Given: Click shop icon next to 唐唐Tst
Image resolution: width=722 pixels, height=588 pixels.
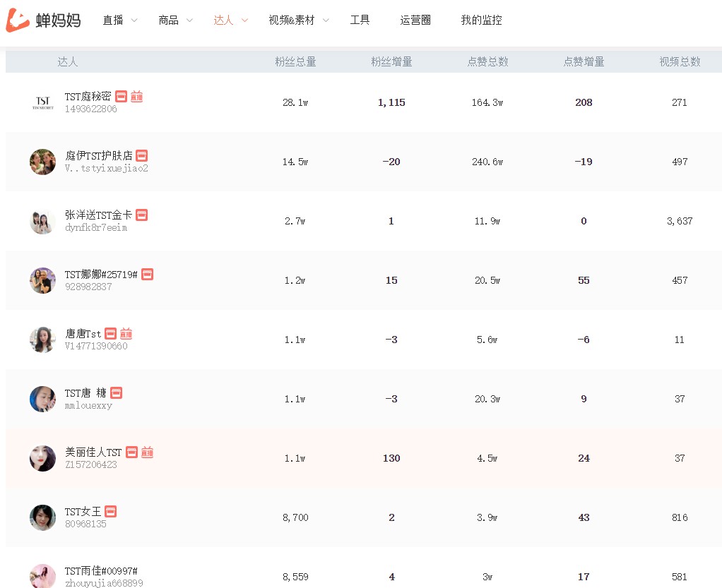Looking at the screenshot, I should pyautogui.click(x=110, y=334).
